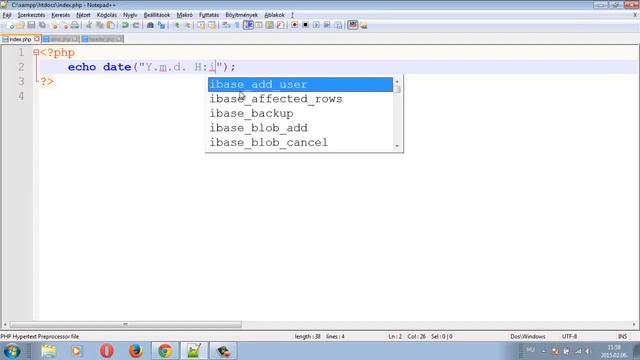Viewport: 640px width, 360px height.
Task: Open the Futtatás menu
Action: point(209,15)
